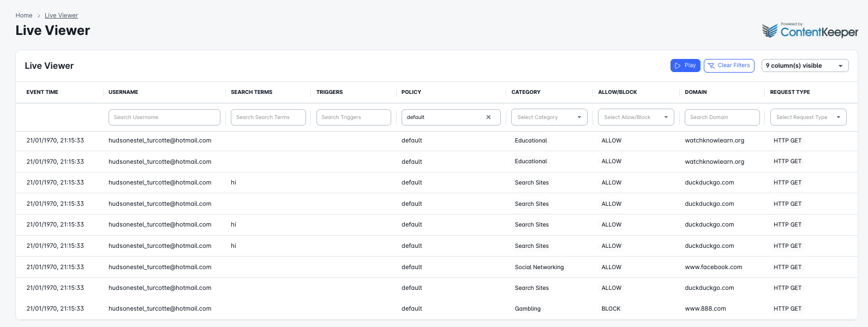Click the www.facebook.com domain cell
The width and height of the screenshot is (868, 327).
pos(714,267)
